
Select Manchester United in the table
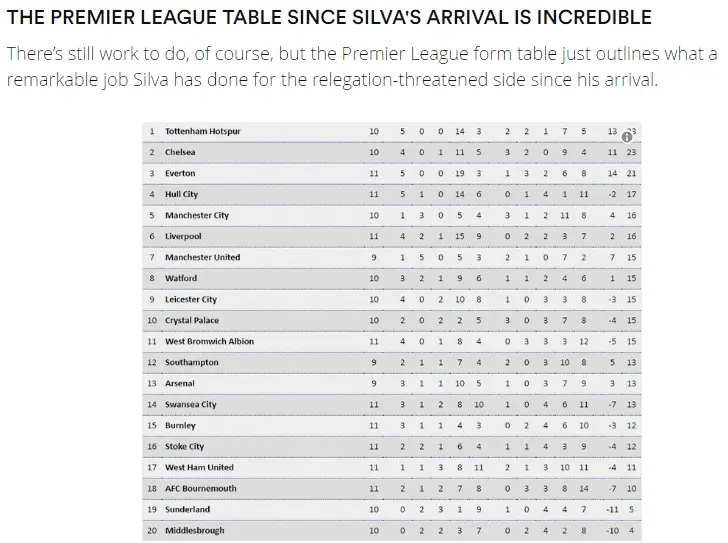tap(202, 257)
